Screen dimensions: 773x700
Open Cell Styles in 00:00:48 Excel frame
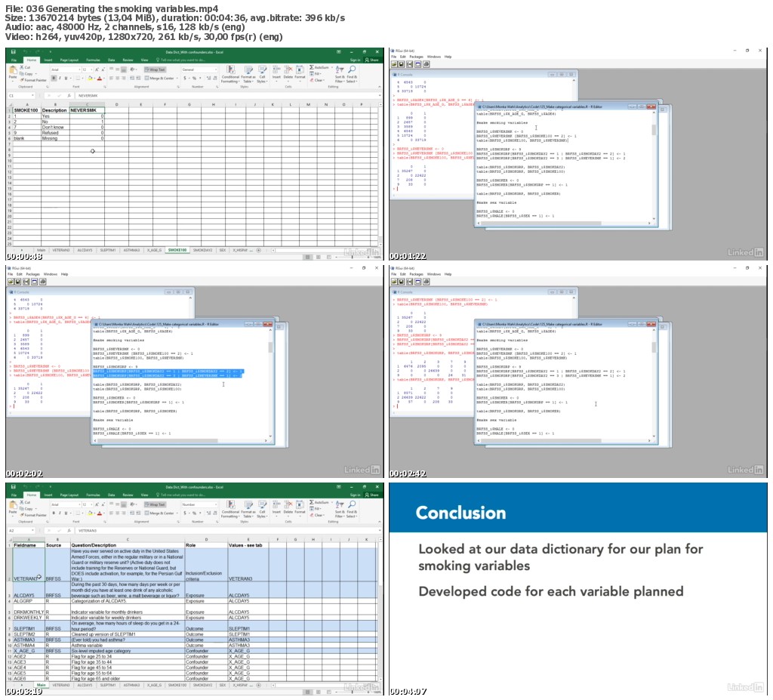[x=262, y=74]
